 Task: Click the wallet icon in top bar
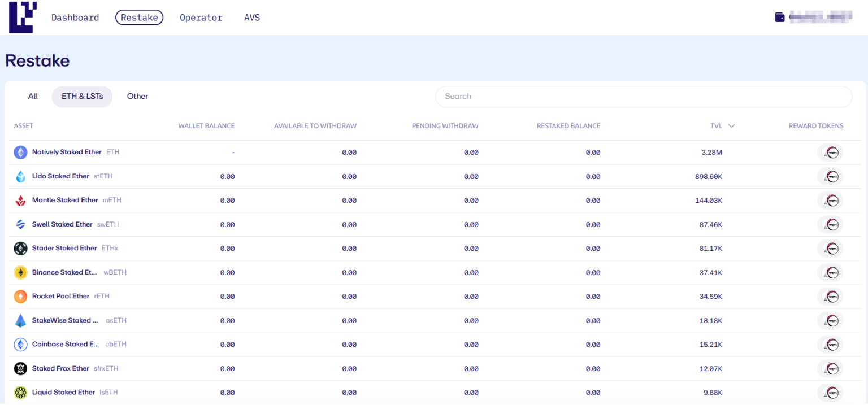click(779, 18)
